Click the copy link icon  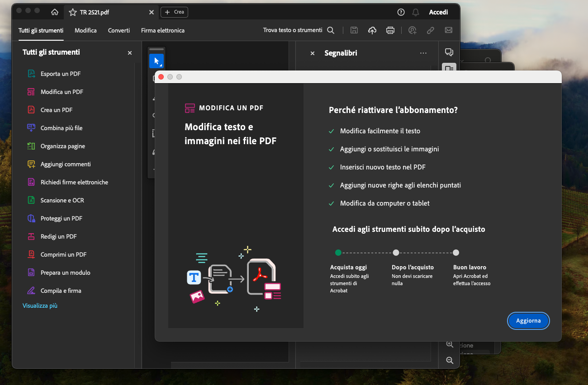point(431,30)
